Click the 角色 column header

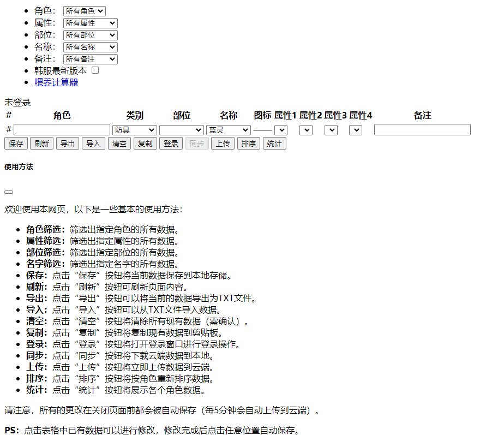[x=62, y=115]
